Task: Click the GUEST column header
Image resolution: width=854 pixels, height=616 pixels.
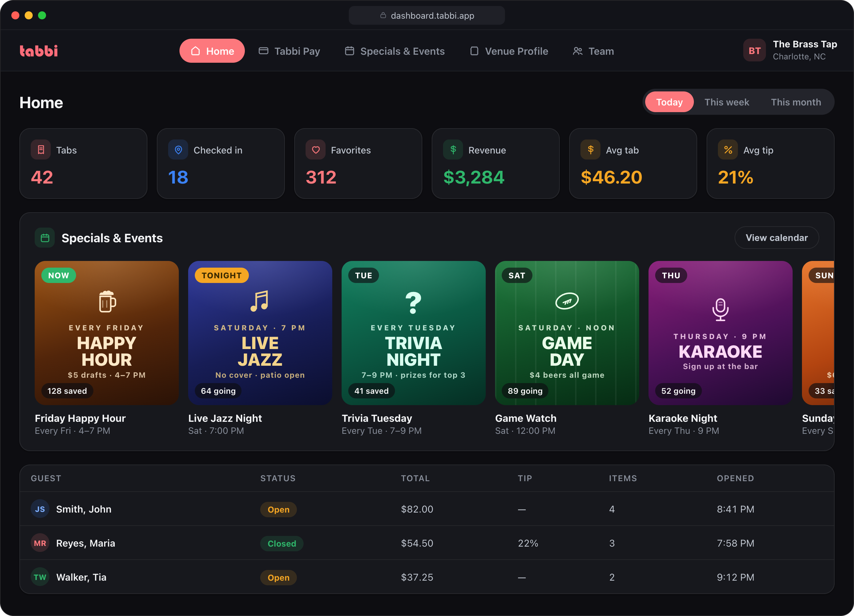Action: [46, 478]
